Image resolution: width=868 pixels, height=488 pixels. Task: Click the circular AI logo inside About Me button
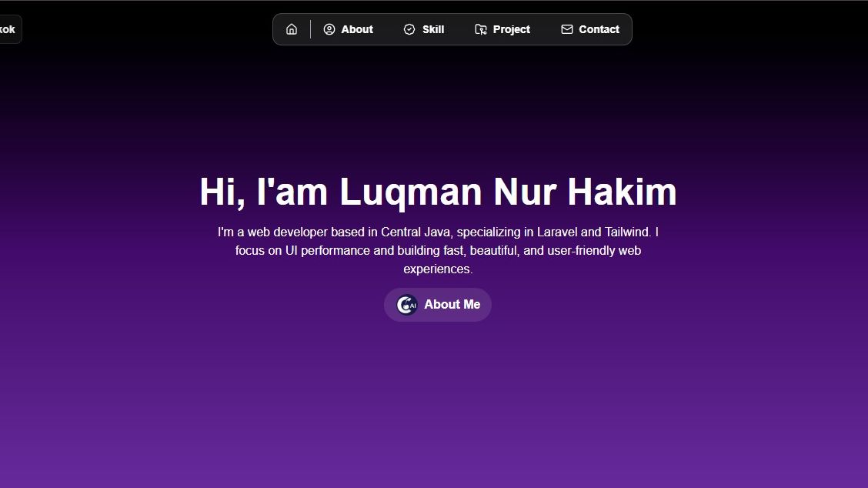[x=406, y=304]
